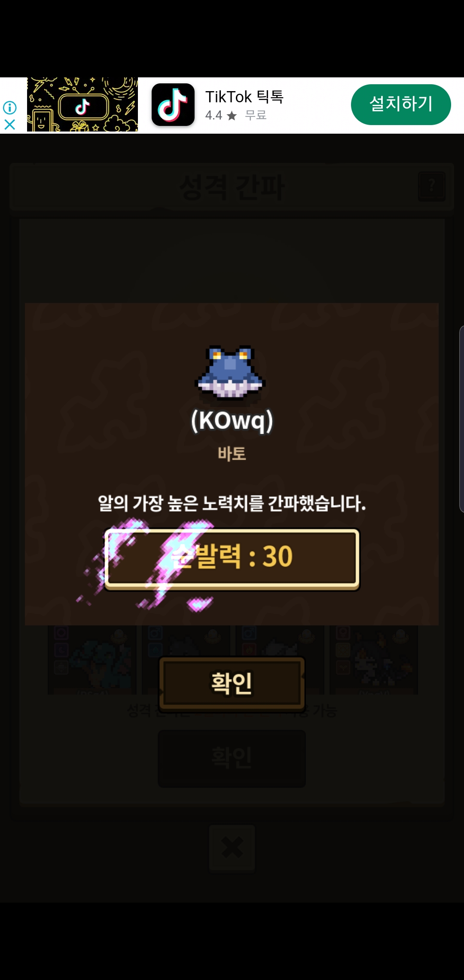The height and width of the screenshot is (980, 464).
Task: Open the TikTok 틱톡 ad title link
Action: pos(244,97)
